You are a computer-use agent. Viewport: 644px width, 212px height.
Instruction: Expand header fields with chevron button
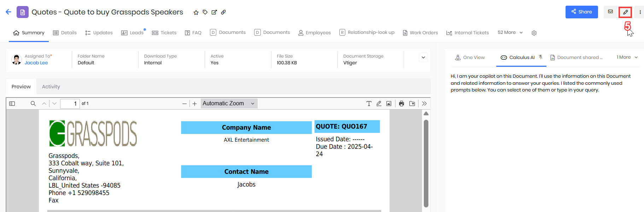click(423, 57)
